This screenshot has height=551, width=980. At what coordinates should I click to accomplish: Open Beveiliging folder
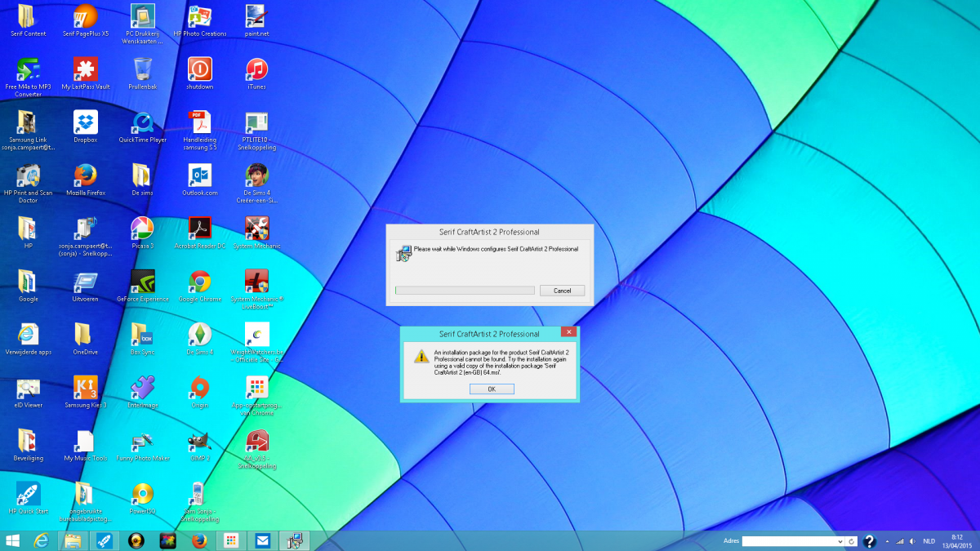click(x=29, y=446)
